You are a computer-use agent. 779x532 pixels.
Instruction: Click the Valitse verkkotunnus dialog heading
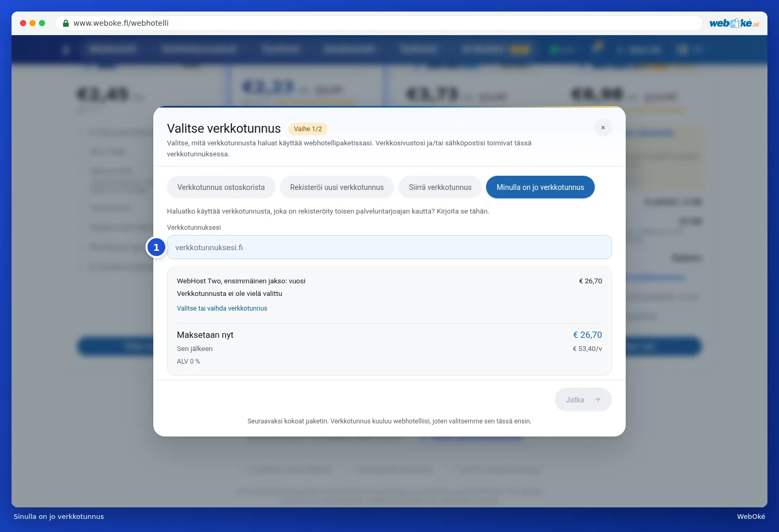tap(224, 129)
